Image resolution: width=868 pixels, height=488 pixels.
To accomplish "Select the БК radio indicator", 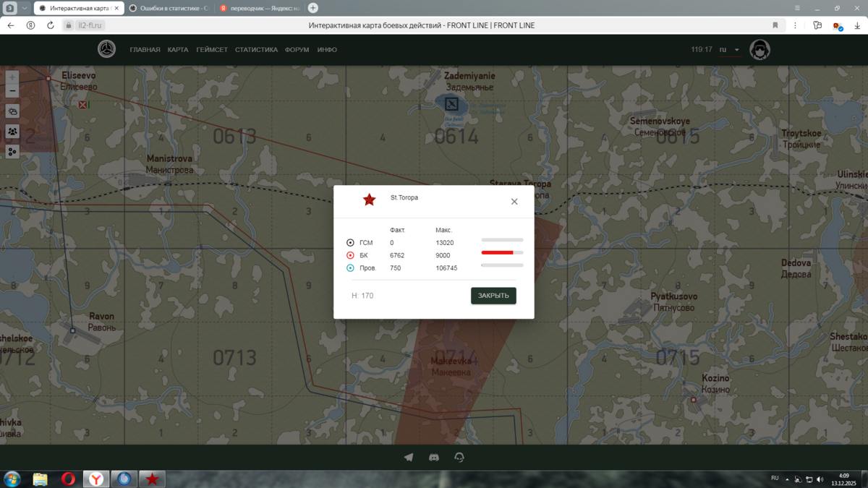I will point(351,255).
